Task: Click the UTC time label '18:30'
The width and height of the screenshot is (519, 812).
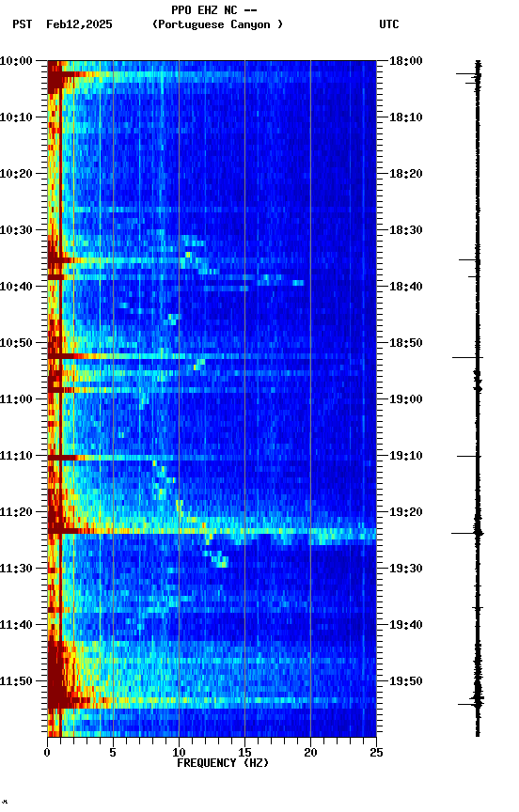Action: 406,230
